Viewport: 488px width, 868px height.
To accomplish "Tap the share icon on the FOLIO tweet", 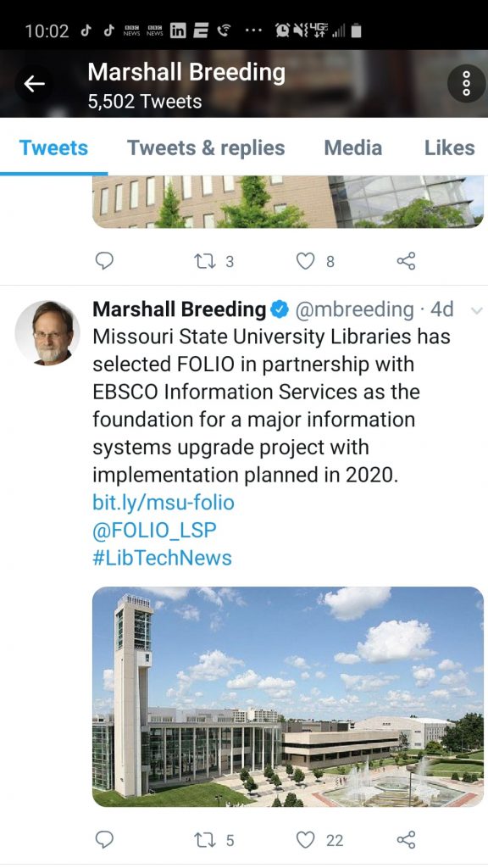I will coord(405,839).
